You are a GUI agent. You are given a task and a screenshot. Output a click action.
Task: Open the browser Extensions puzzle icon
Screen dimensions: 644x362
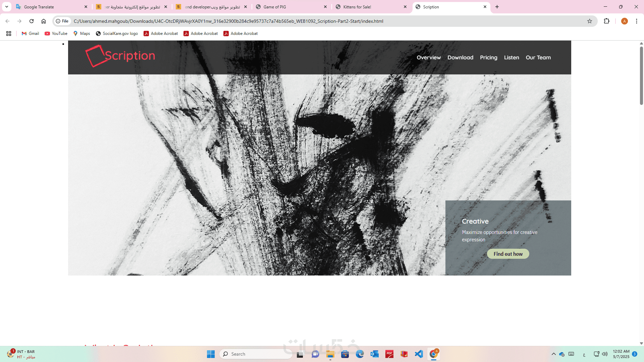tap(606, 21)
